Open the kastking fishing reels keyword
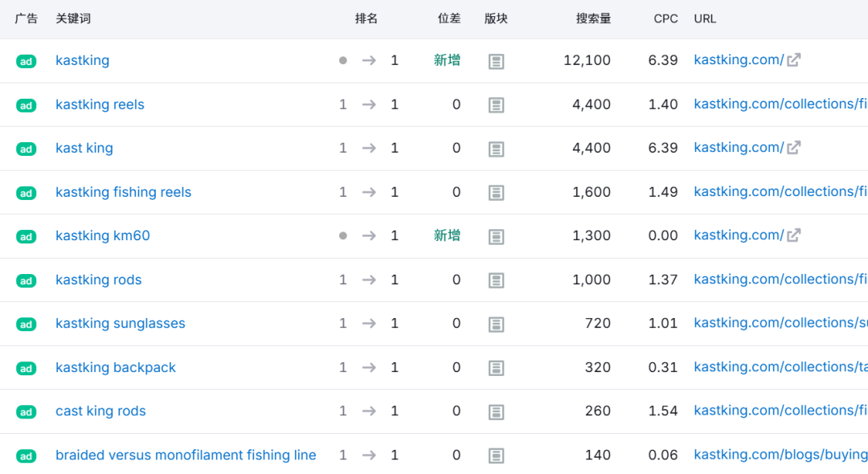Viewport: 868px width, 474px height. click(x=123, y=192)
